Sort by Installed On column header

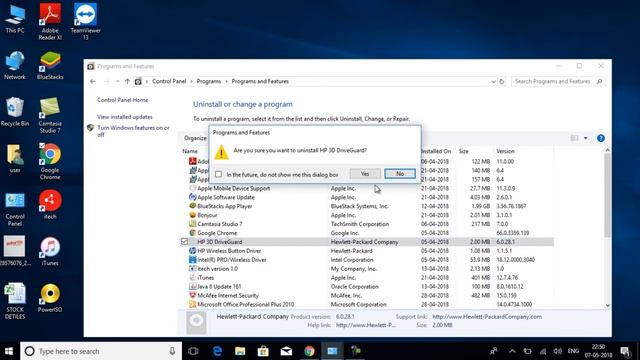(x=437, y=151)
